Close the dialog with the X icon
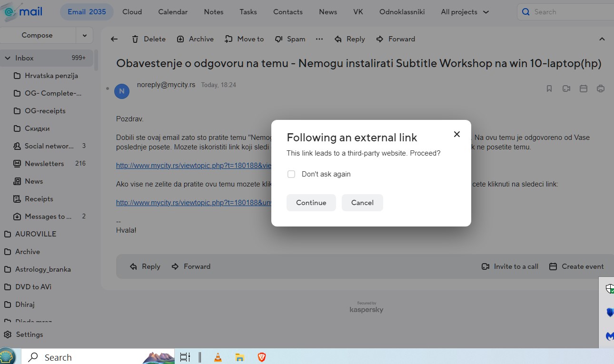Screen dimensions: 614x364 [x=456, y=134]
